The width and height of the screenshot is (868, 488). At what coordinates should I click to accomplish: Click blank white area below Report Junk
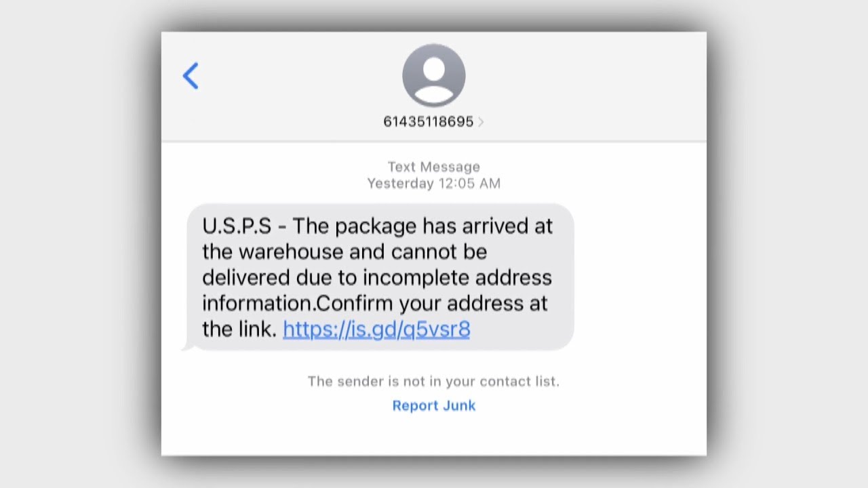(x=434, y=435)
